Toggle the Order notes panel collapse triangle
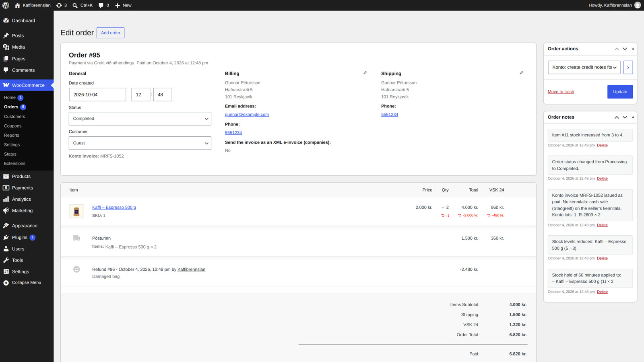The image size is (644, 362). click(633, 117)
